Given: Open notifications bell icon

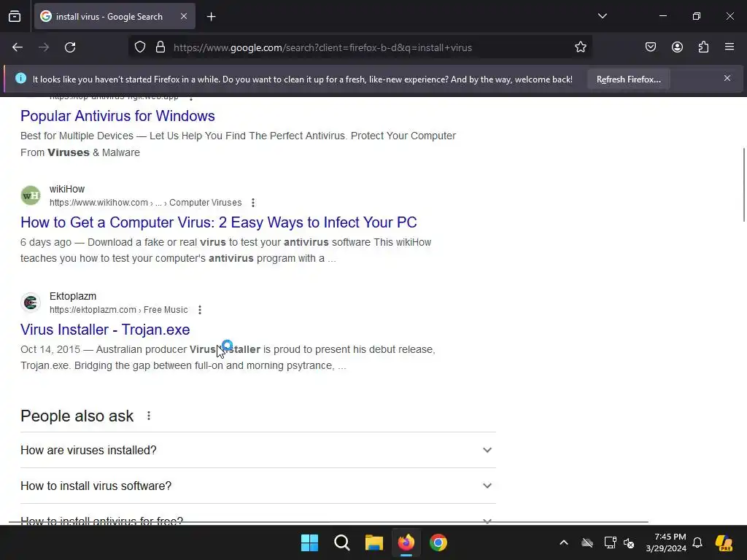Looking at the screenshot, I should pyautogui.click(x=697, y=542).
